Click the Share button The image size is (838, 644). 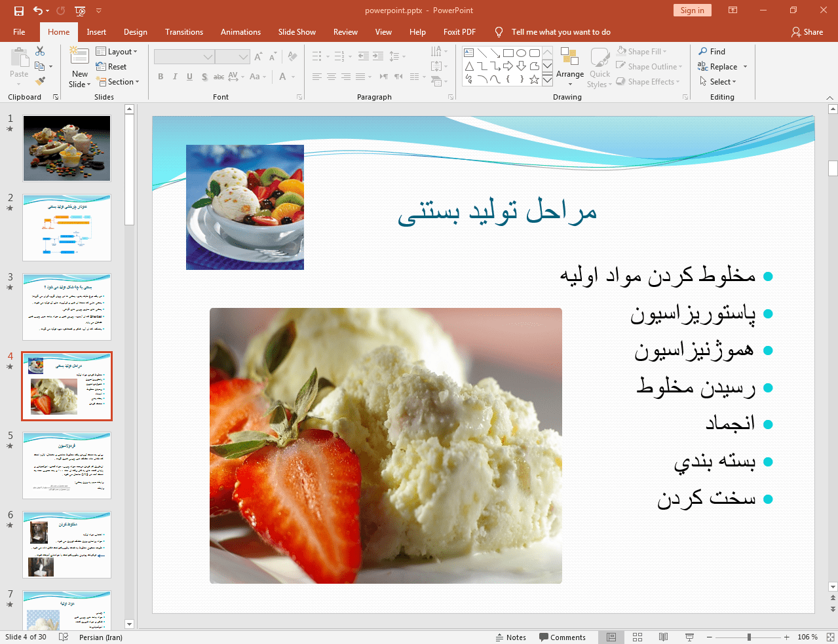coord(807,32)
